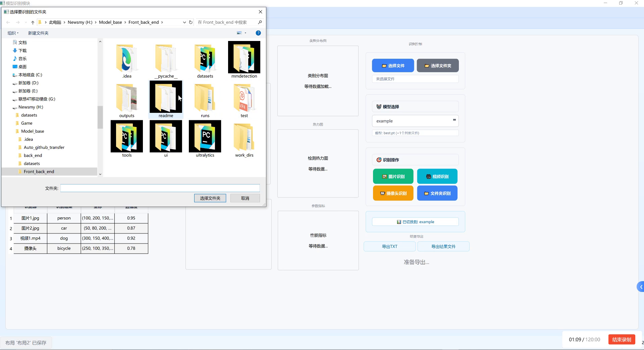
Task: Click the blue 选择文件 button
Action: 393,65
